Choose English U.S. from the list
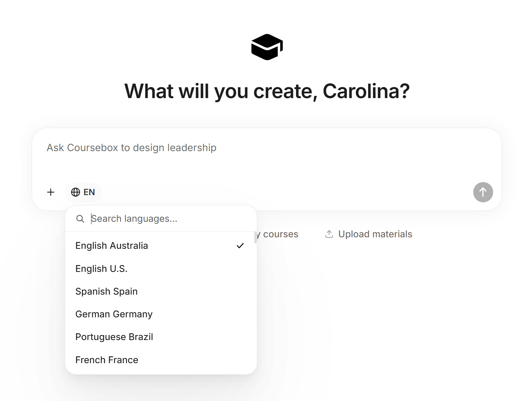This screenshot has width=532, height=401. tap(102, 269)
